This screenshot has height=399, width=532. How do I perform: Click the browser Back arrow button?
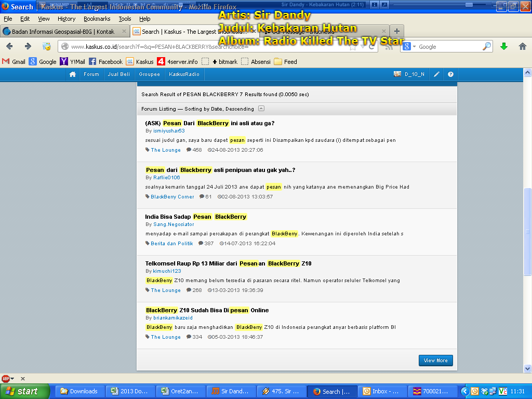click(x=9, y=46)
